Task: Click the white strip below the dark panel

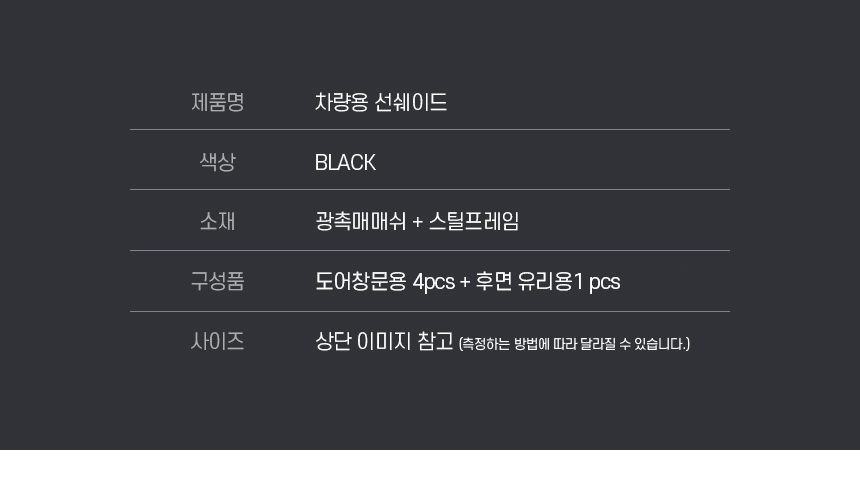Action: coord(430,467)
